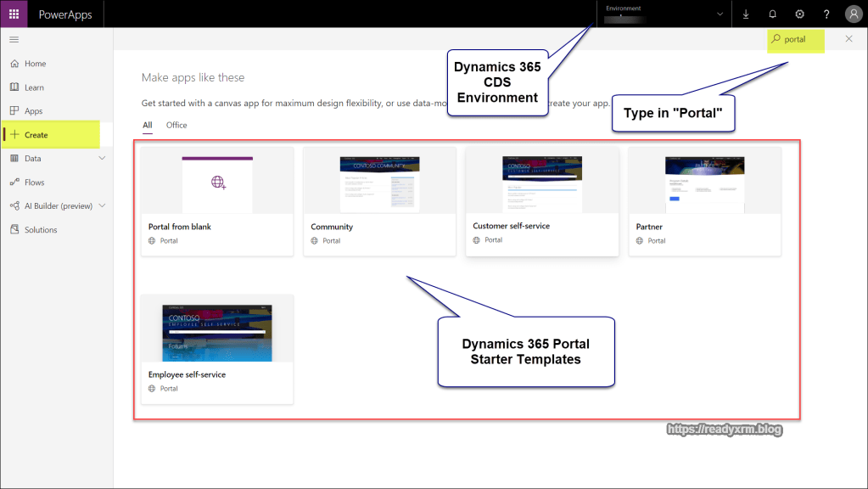The height and width of the screenshot is (489, 868).
Task: Expand the AI Builder (preview) chevron
Action: [x=103, y=205]
